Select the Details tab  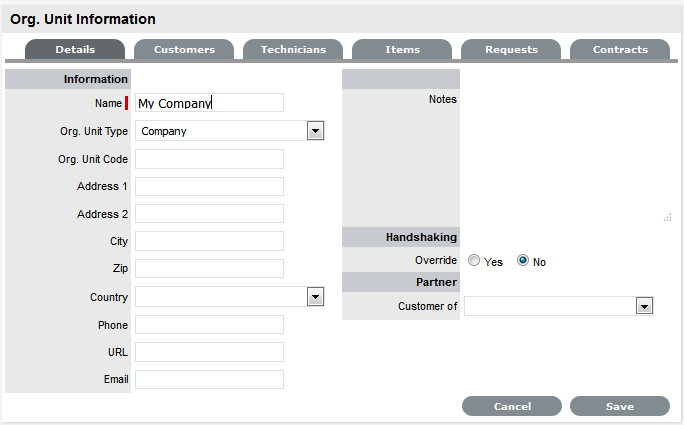(75, 49)
